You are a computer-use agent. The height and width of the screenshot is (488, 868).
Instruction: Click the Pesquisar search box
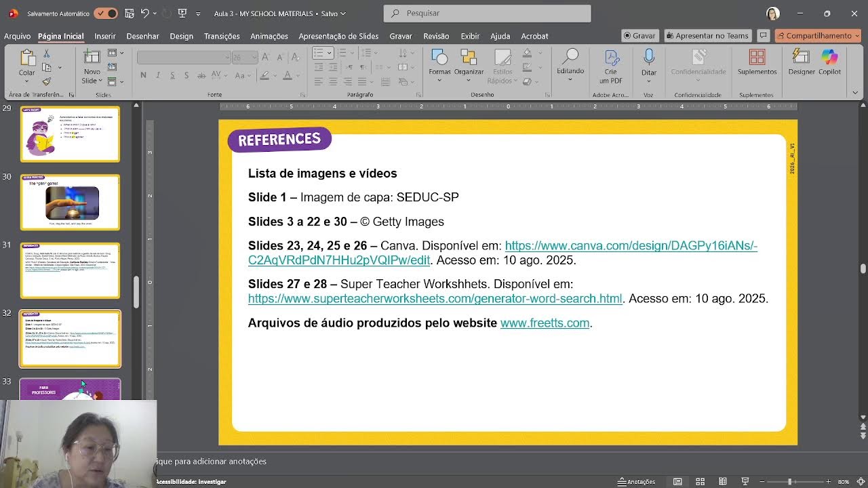pos(487,14)
